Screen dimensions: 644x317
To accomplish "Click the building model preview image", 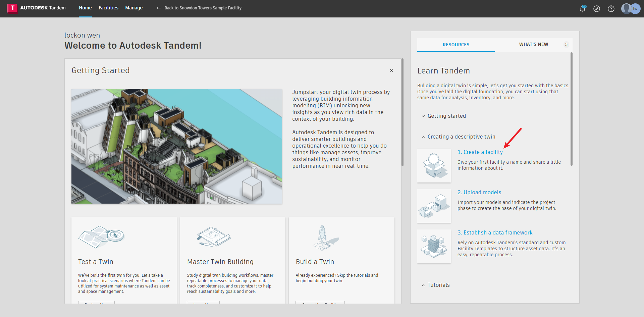I will pyautogui.click(x=177, y=146).
